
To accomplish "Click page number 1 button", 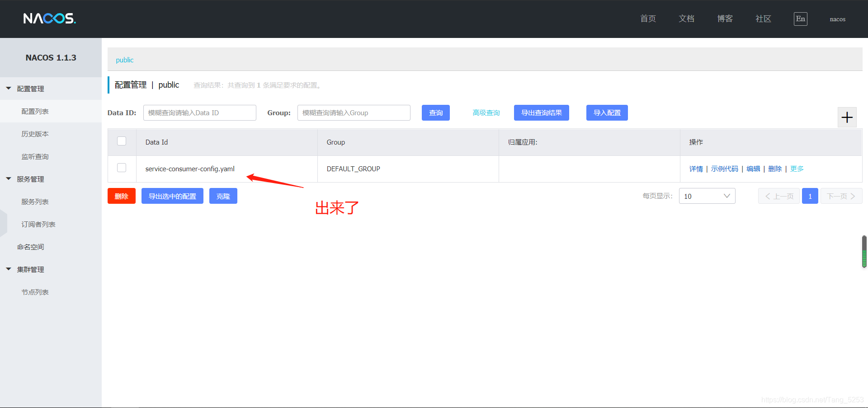I will pyautogui.click(x=810, y=196).
